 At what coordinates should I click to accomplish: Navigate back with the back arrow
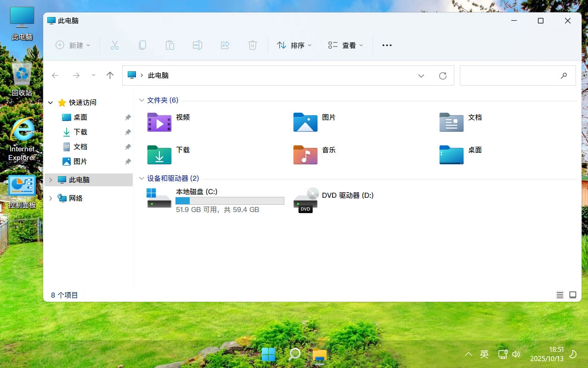(x=55, y=75)
